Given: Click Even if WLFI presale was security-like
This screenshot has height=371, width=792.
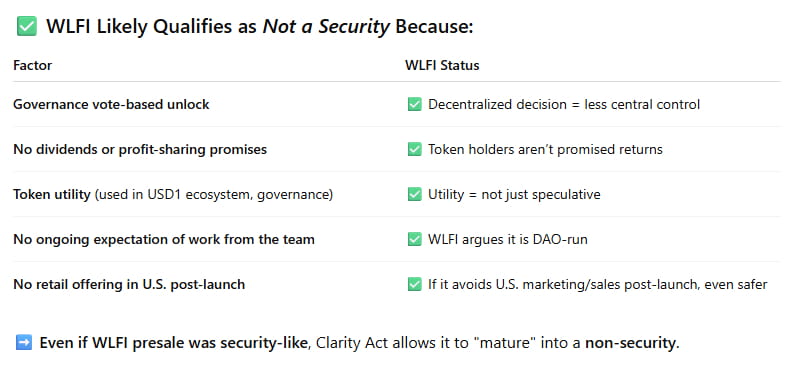Looking at the screenshot, I should tap(176, 343).
